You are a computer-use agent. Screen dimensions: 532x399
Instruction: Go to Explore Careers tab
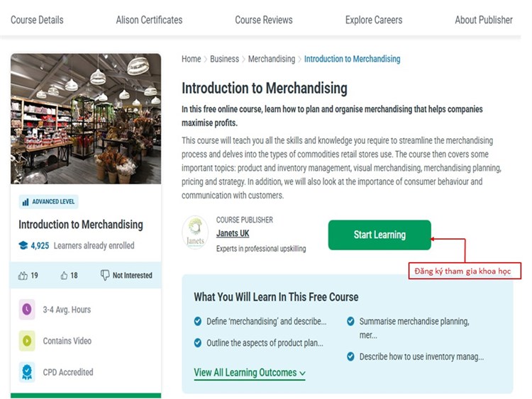tap(373, 20)
